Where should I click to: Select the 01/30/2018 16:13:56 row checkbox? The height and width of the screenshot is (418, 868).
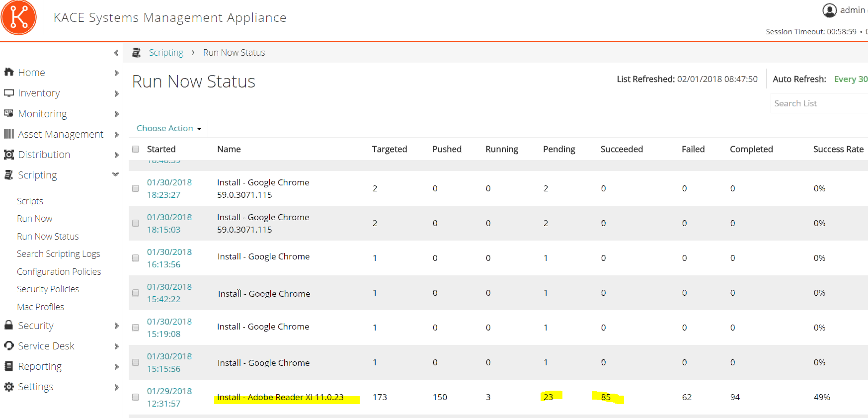(x=136, y=258)
